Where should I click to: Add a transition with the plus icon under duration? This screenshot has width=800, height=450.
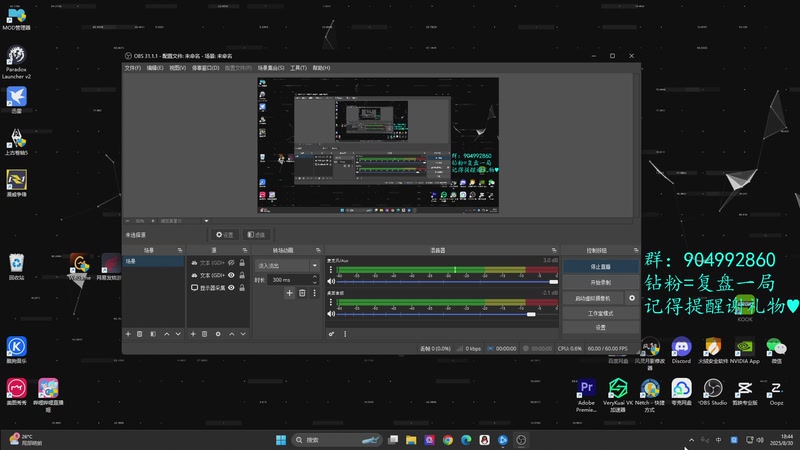point(289,293)
